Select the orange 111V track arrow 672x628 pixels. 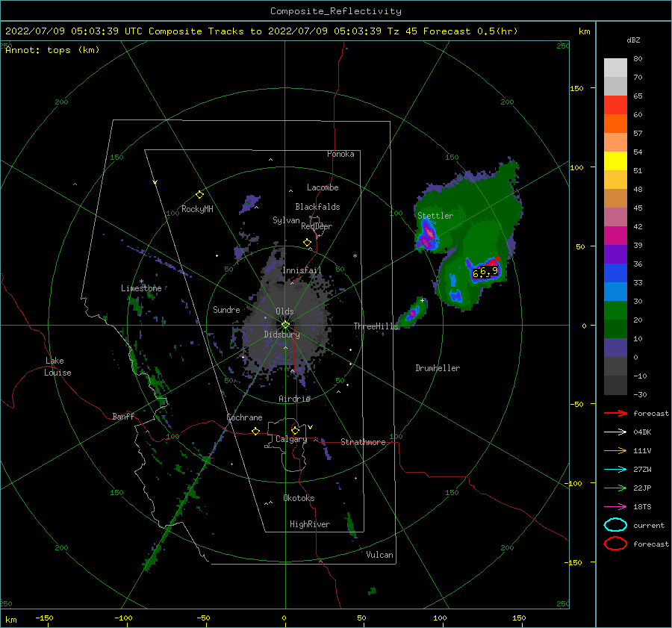(615, 450)
